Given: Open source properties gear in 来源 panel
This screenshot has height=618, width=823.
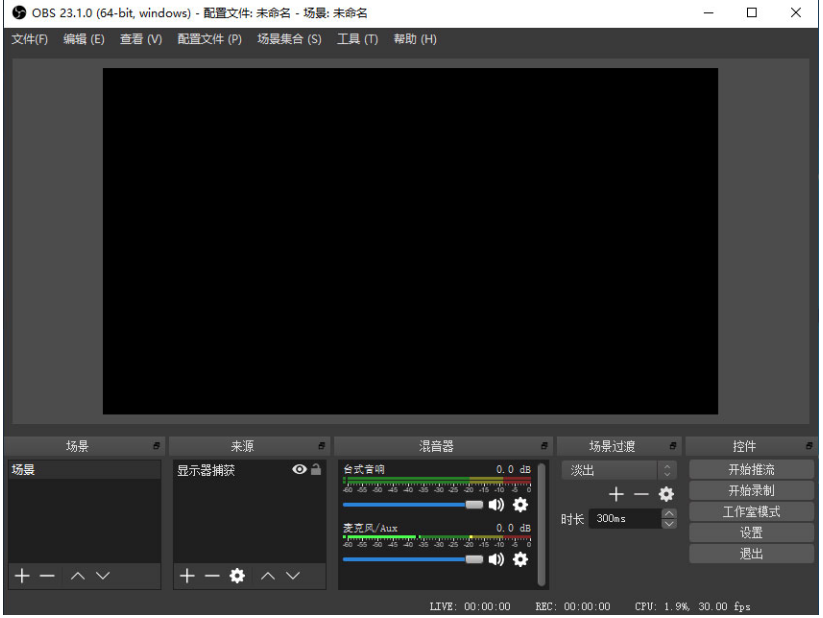Looking at the screenshot, I should click(236, 575).
